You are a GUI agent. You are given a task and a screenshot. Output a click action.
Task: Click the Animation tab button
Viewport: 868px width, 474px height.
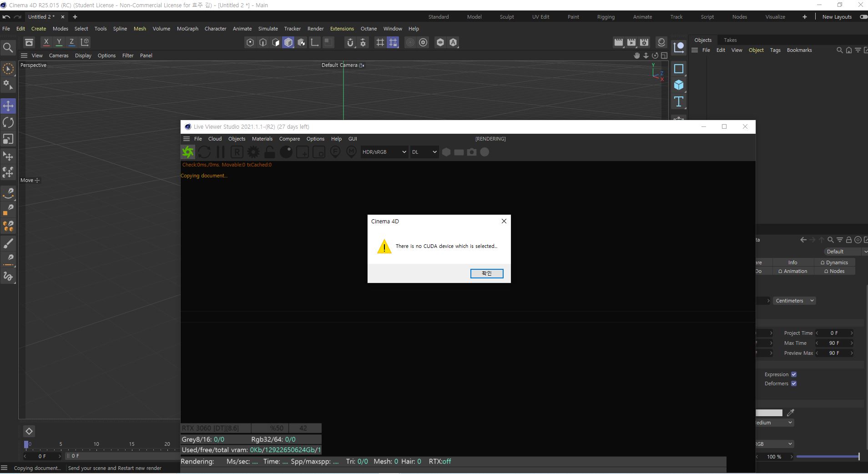point(793,271)
